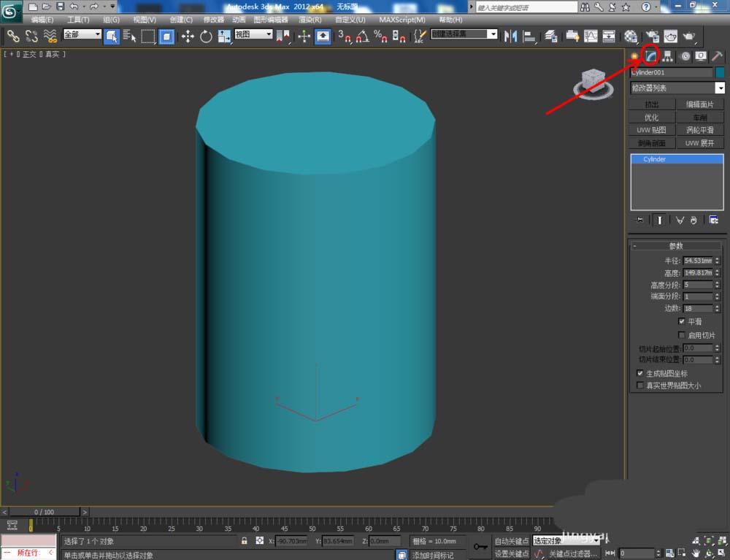
Task: Open the 修改器列表 dropdown
Action: pyautogui.click(x=677, y=88)
